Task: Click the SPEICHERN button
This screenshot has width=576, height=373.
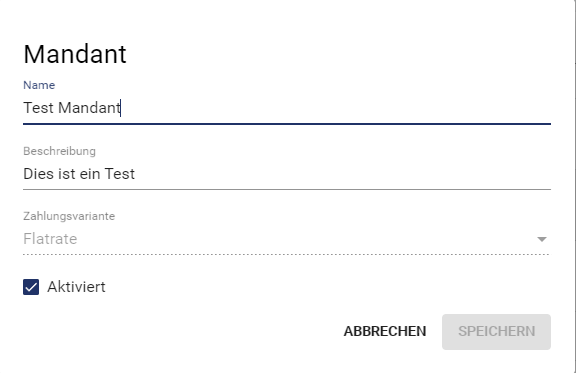Action: coord(496,331)
